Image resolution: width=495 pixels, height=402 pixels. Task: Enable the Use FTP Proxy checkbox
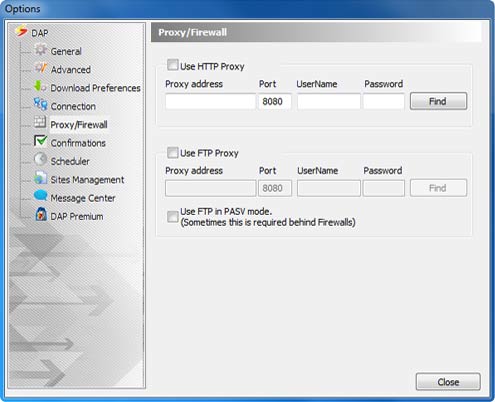point(172,153)
